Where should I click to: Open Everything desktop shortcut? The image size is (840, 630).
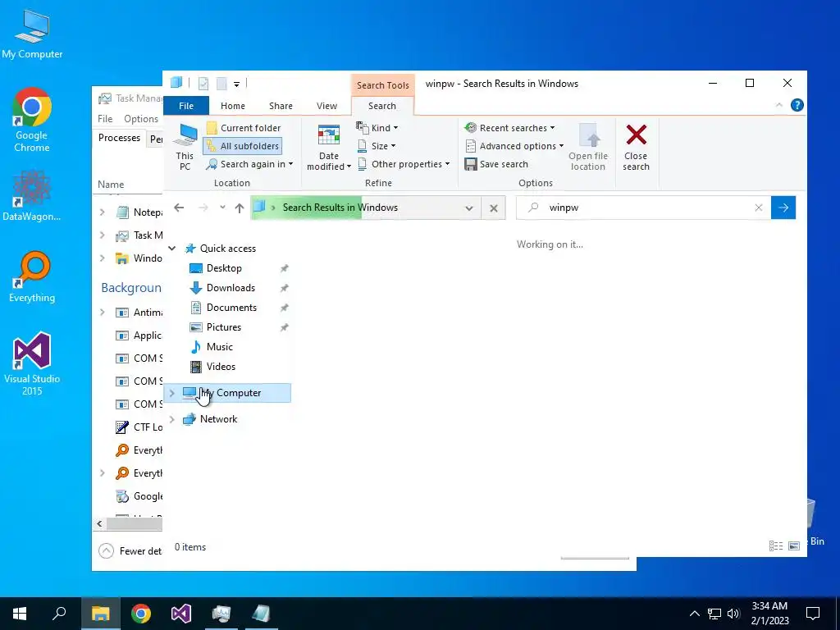[x=32, y=277]
